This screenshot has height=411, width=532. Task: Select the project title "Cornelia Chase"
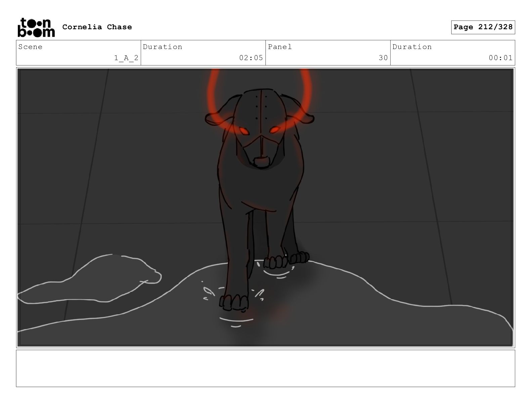click(x=97, y=27)
